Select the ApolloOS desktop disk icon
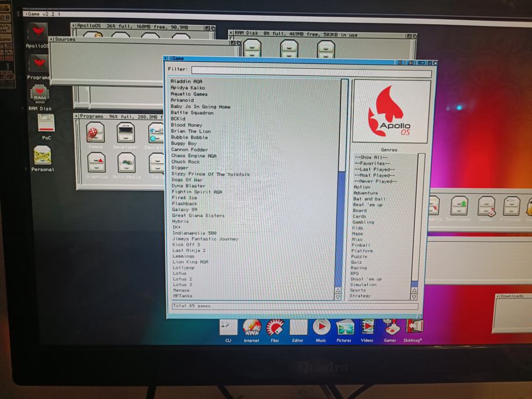Viewport: 532px width, 399px height. [x=38, y=33]
